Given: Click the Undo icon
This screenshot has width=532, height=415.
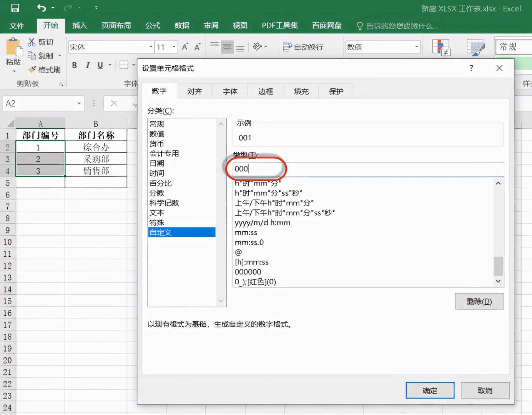Looking at the screenshot, I should coord(41,8).
